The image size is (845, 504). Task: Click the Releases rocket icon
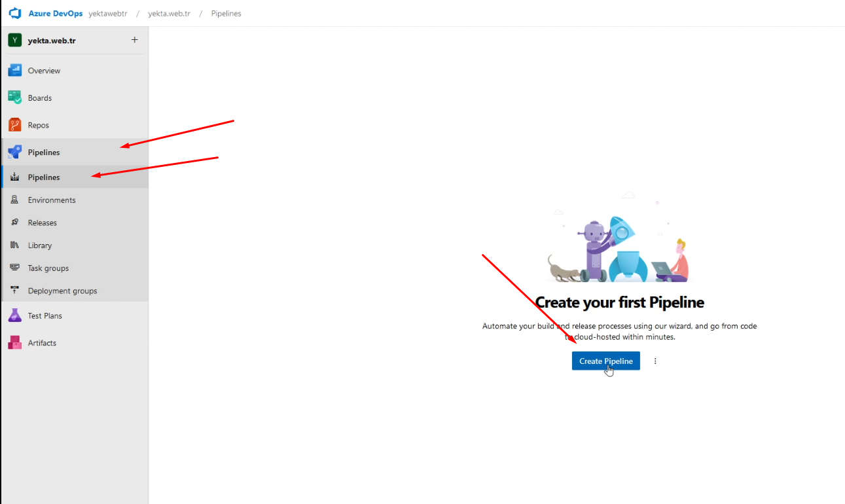(14, 223)
